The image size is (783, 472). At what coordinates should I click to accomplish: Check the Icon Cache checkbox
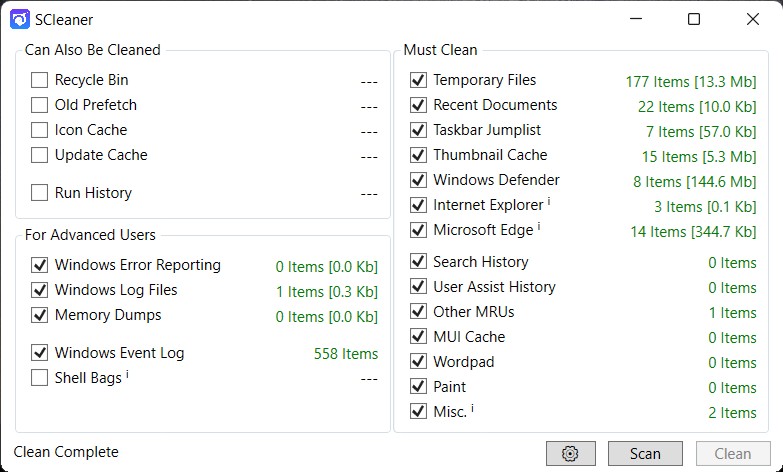click(39, 130)
